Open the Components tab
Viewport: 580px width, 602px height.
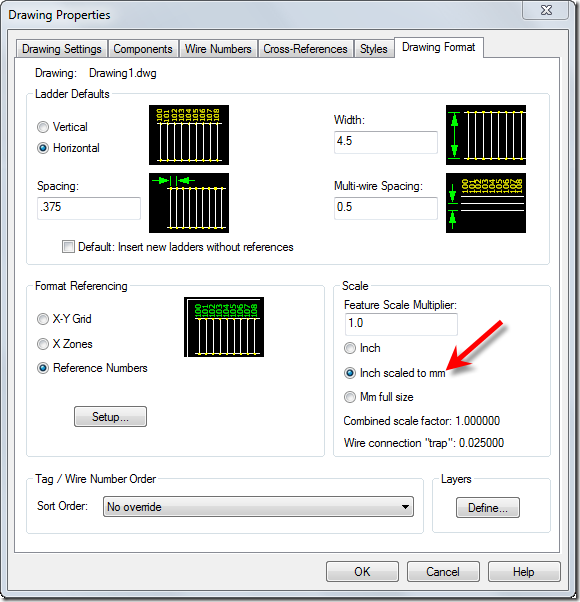click(x=143, y=49)
